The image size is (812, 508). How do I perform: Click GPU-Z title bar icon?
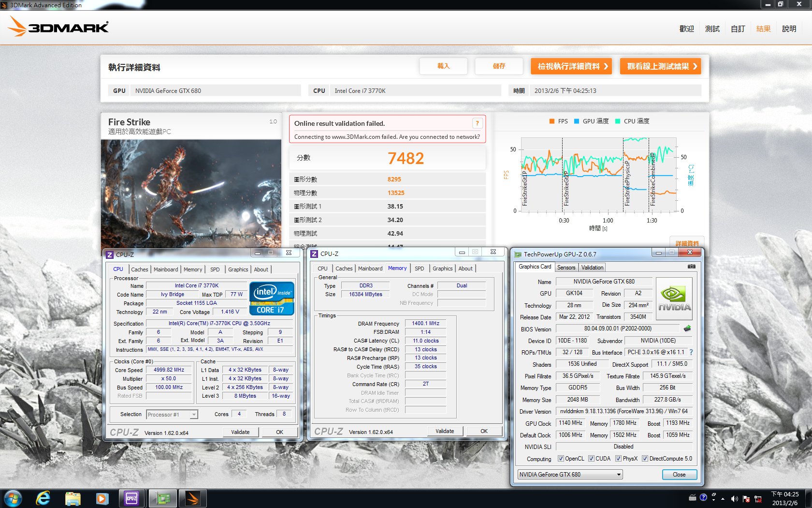(x=518, y=254)
